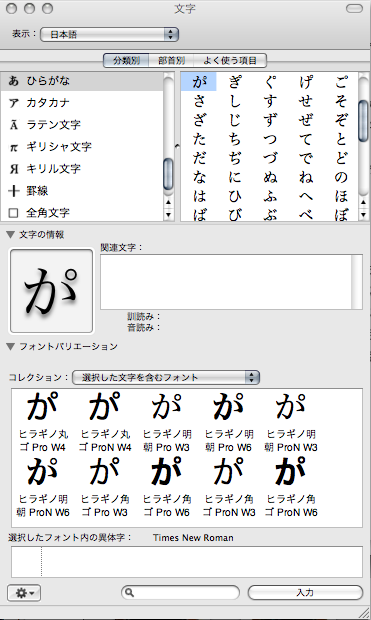Screen dimensions: 371x620
Task: Choose ヒラギノ角ゴ ProN W3 font variation
Action: point(229,487)
